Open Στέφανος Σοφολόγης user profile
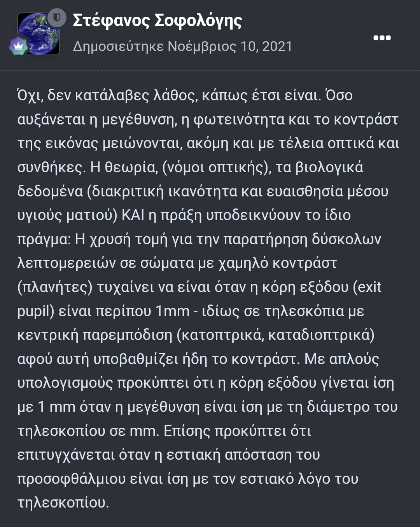Screen dimensions: 420x527 click(x=157, y=21)
